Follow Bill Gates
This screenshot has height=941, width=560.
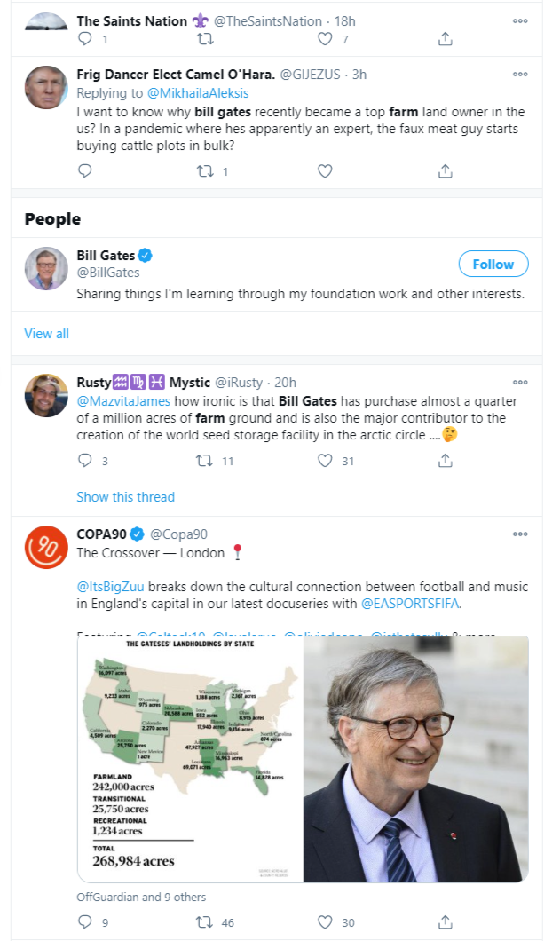(493, 264)
